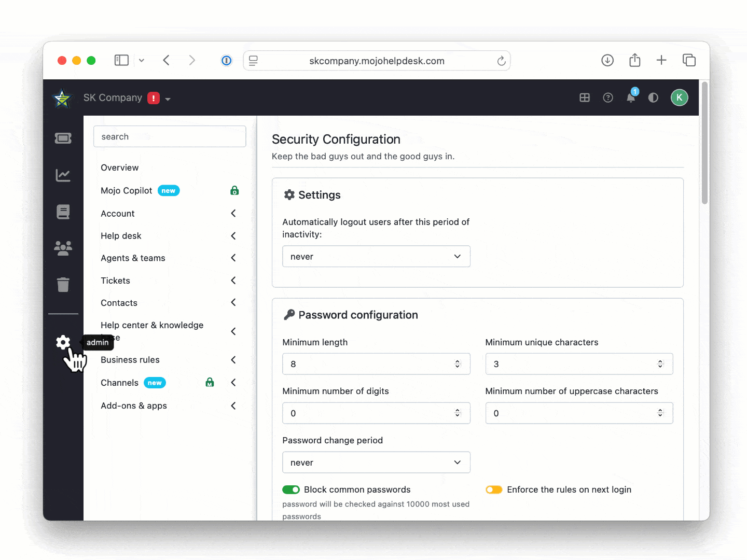The height and width of the screenshot is (560, 747).
Task: Open the K user avatar button
Action: [x=679, y=97]
